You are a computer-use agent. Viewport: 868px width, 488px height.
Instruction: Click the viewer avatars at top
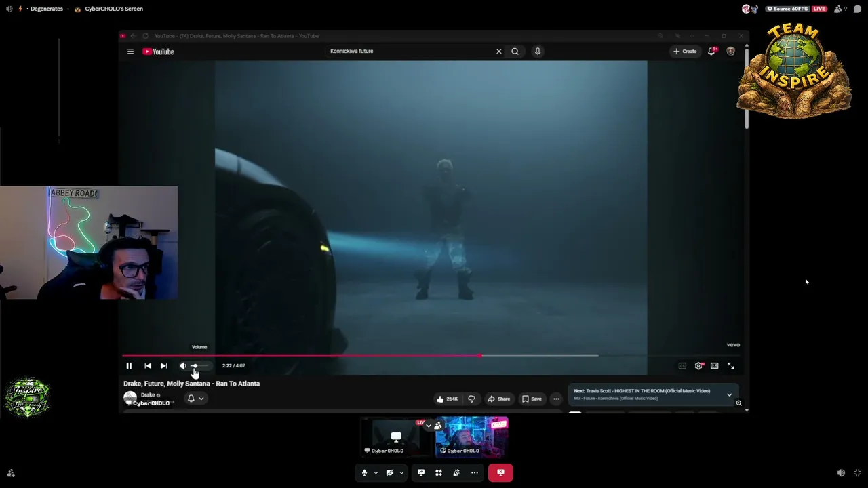[749, 9]
